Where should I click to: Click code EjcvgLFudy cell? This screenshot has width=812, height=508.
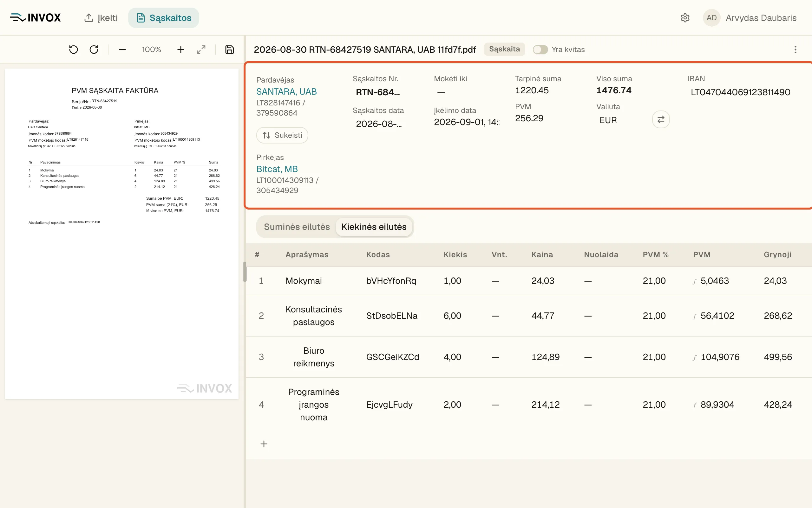click(x=390, y=405)
